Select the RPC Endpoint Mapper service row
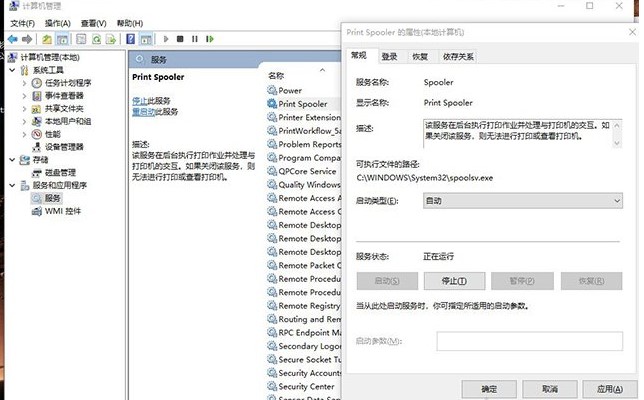 pyautogui.click(x=304, y=333)
